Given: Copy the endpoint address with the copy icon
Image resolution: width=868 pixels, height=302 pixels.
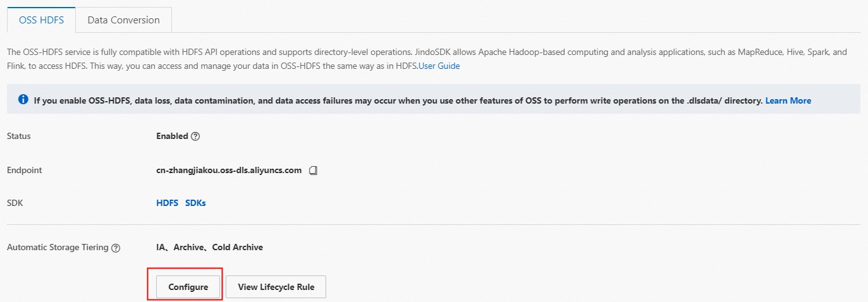Looking at the screenshot, I should tap(313, 171).
